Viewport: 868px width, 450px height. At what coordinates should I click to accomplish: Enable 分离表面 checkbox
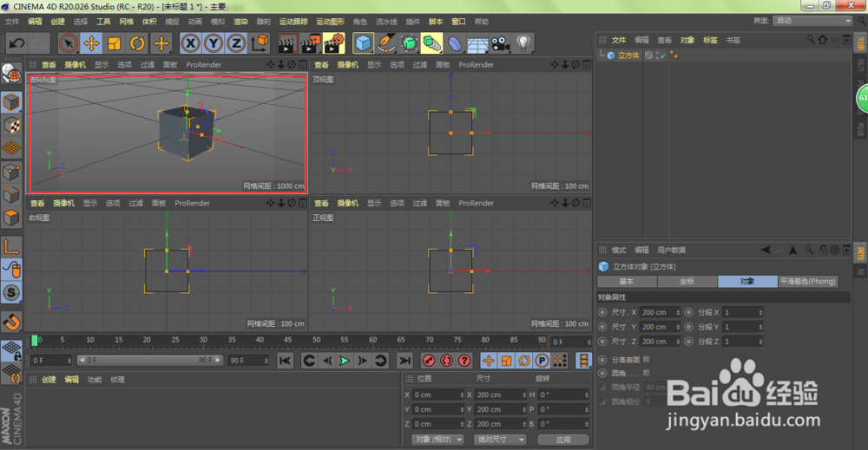[647, 359]
